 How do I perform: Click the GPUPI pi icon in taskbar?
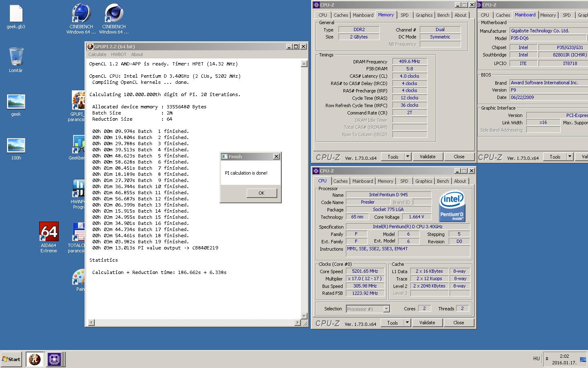(x=34, y=359)
